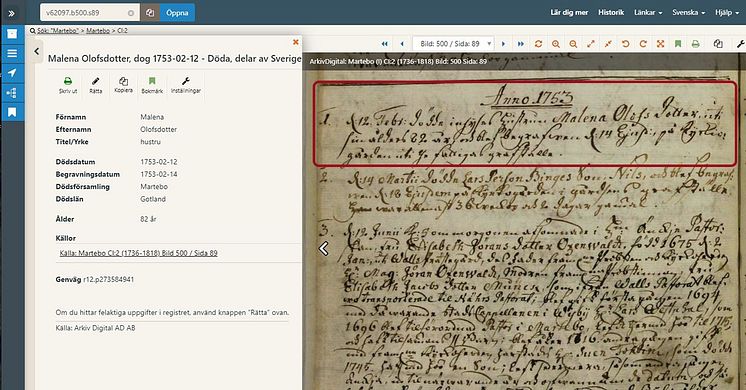746x390 pixels.
Task: Click the Öppna button
Action: click(x=177, y=13)
